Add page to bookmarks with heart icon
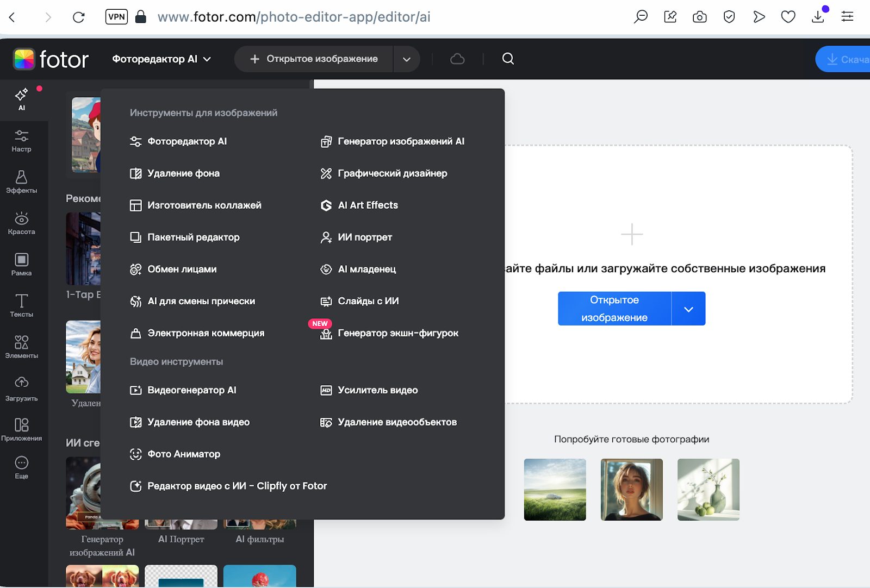Screen dimensions: 870x588 click(788, 17)
